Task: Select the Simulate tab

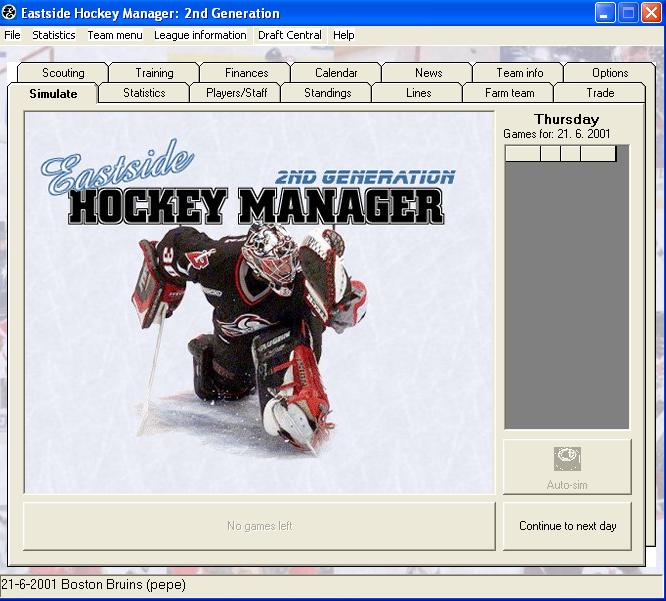Action: (x=53, y=93)
